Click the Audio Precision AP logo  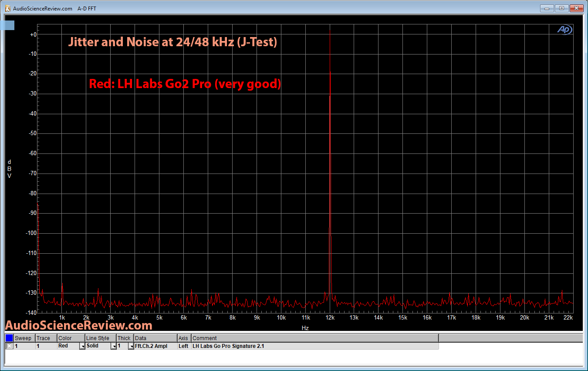click(x=565, y=29)
